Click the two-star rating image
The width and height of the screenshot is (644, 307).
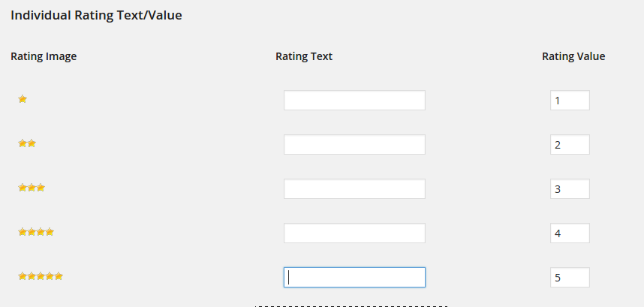tap(27, 143)
